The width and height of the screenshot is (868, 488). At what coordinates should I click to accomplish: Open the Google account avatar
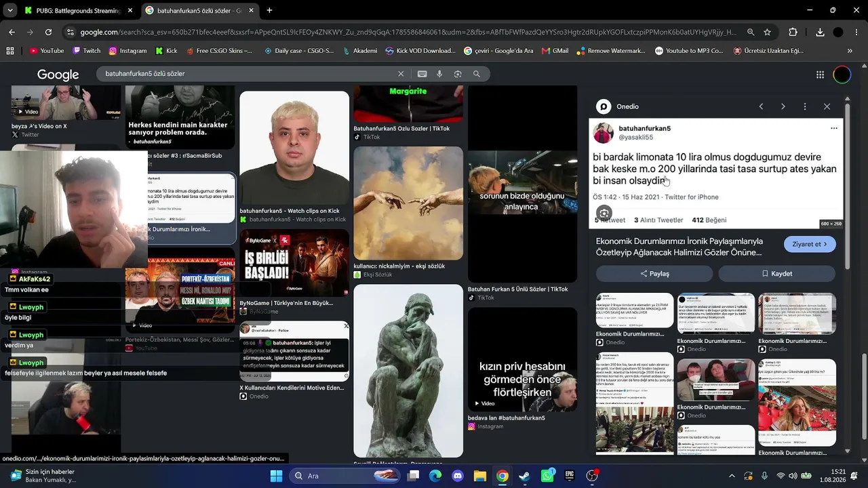pyautogui.click(x=842, y=75)
